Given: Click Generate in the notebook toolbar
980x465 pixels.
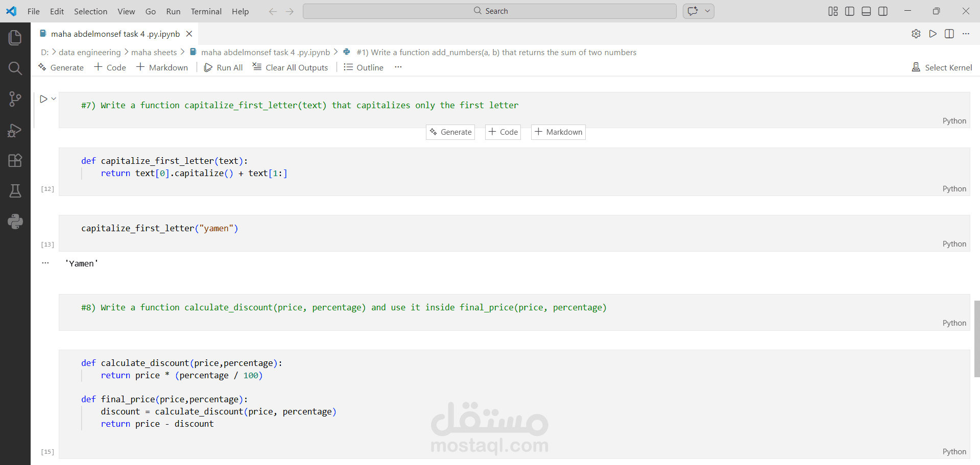Looking at the screenshot, I should [x=61, y=67].
